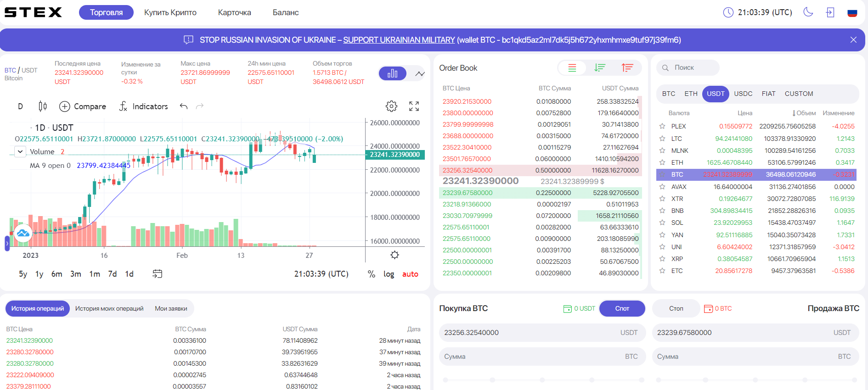This screenshot has height=390, width=868.
Task: Favorite the LTC pair star
Action: [662, 139]
